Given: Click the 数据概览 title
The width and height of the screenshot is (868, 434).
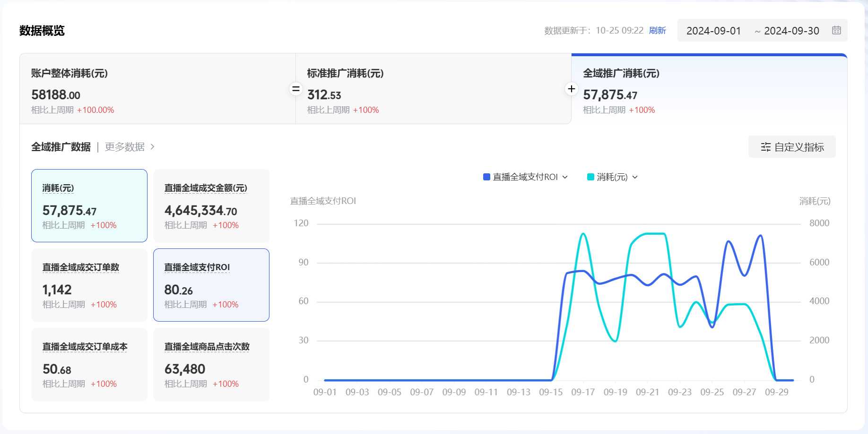Looking at the screenshot, I should point(42,31).
